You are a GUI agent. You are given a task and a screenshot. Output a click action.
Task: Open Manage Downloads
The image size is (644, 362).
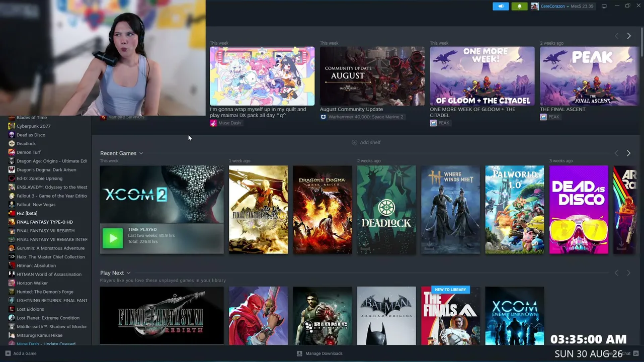(x=319, y=353)
